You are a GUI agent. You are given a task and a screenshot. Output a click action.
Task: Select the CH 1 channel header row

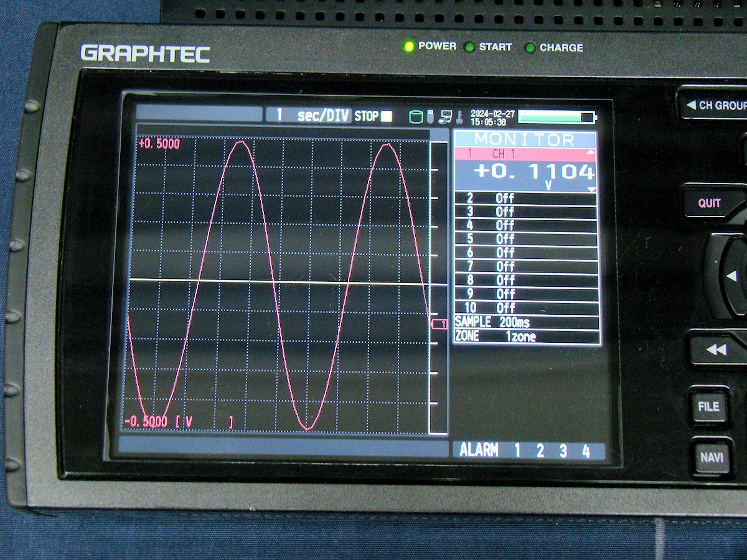525,153
